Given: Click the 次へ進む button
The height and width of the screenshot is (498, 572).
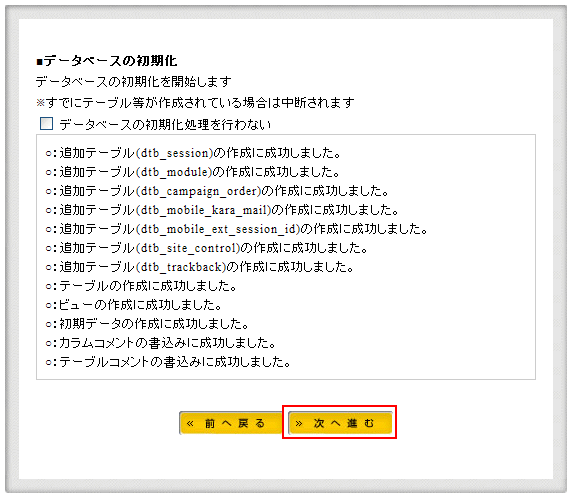Looking at the screenshot, I should 340,423.
